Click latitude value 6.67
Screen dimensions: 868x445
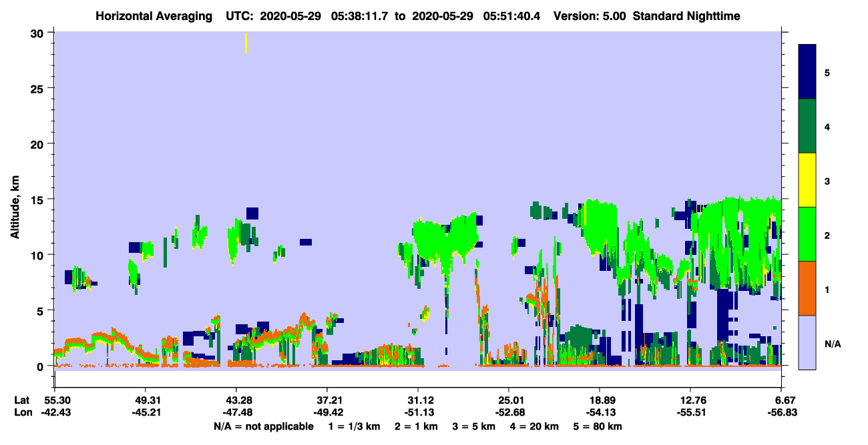782,400
